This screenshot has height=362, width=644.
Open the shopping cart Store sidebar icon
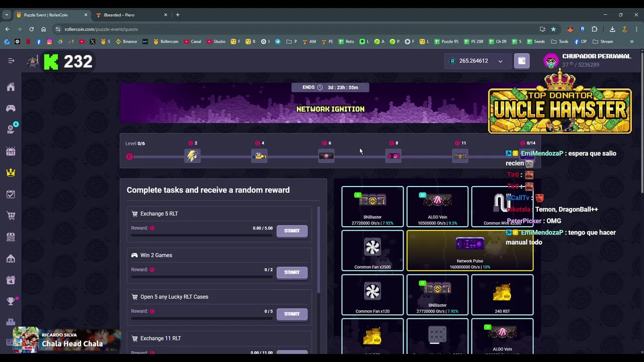pyautogui.click(x=11, y=216)
